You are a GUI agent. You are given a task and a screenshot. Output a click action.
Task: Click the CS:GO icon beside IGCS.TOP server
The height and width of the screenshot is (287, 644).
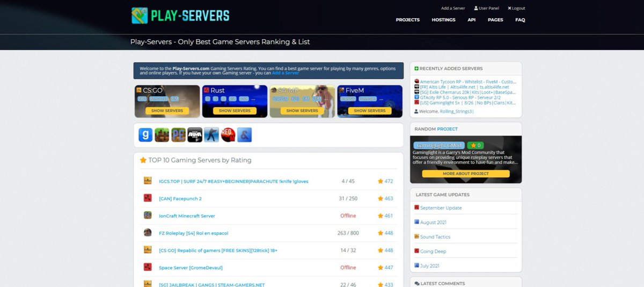pyautogui.click(x=148, y=181)
